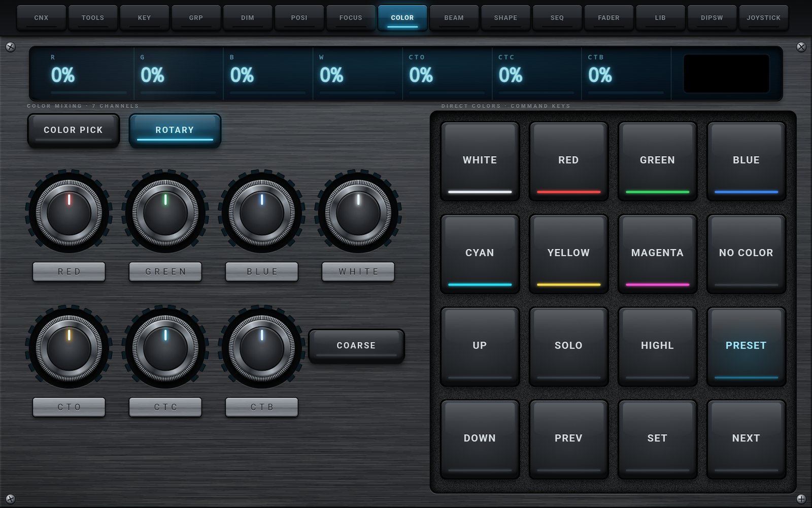The height and width of the screenshot is (508, 812).
Task: Choose the YELLOW direct color key
Action: click(568, 253)
